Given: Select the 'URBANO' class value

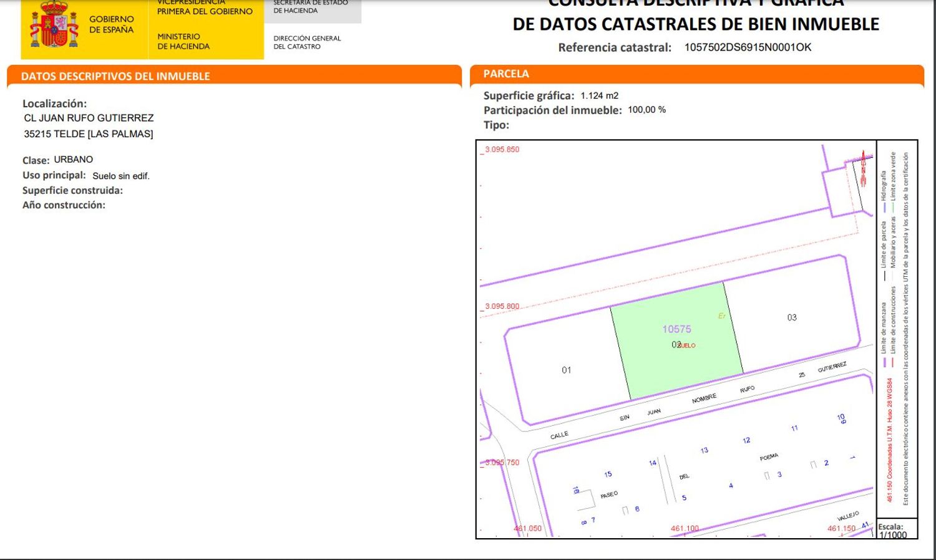Looking at the screenshot, I should point(74,160).
